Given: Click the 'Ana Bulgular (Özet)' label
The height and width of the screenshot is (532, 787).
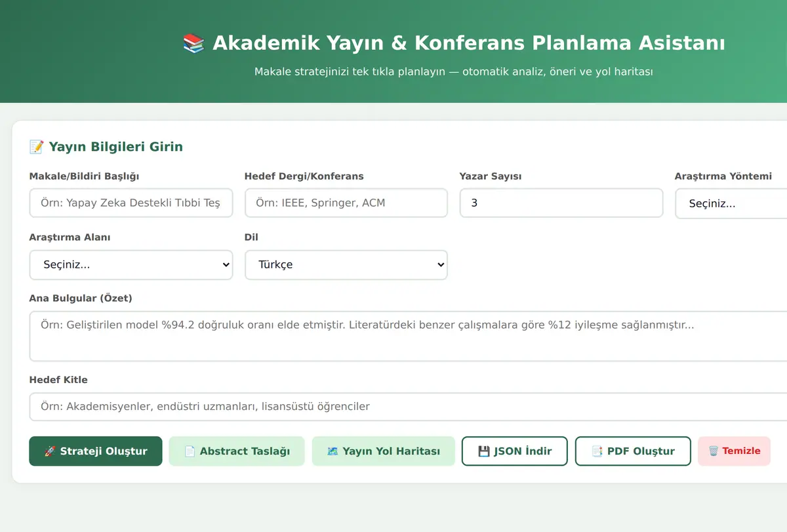Looking at the screenshot, I should [81, 298].
